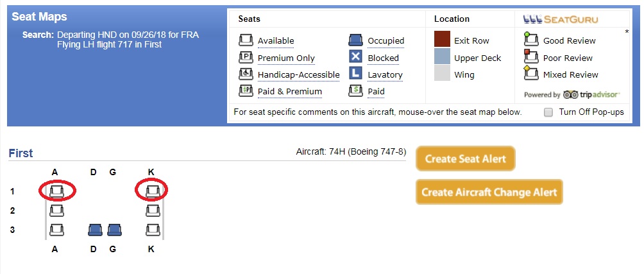Click occupied seat 3G
The width and height of the screenshot is (644, 274).
(114, 230)
